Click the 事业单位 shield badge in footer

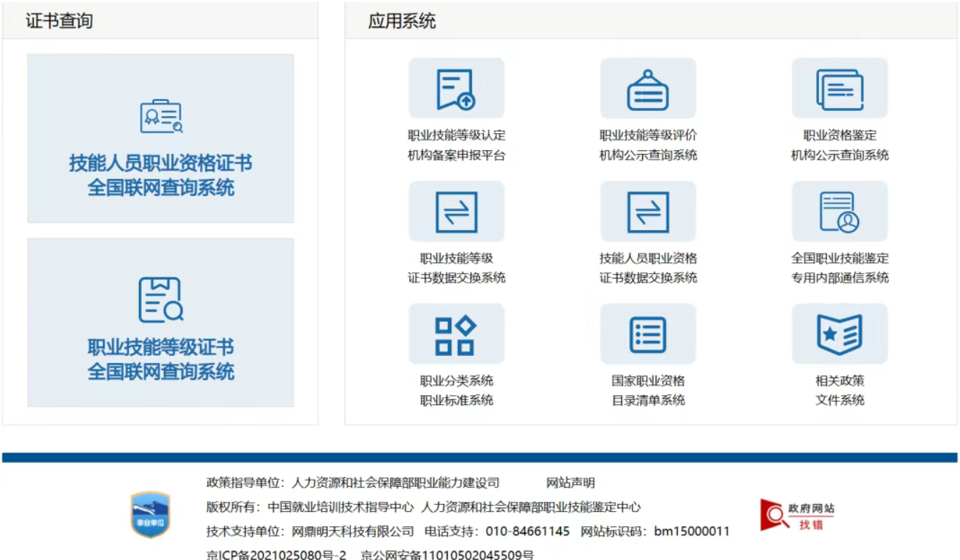150,514
